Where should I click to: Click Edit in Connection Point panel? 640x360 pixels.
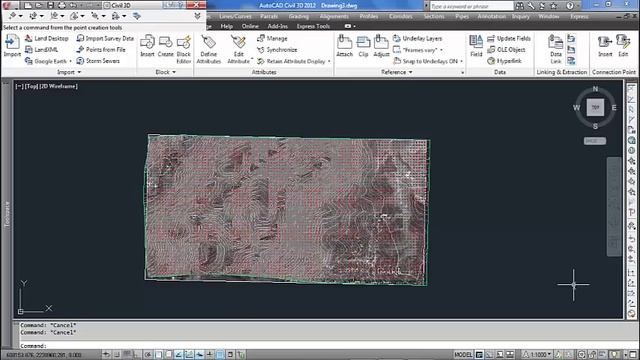click(x=623, y=46)
